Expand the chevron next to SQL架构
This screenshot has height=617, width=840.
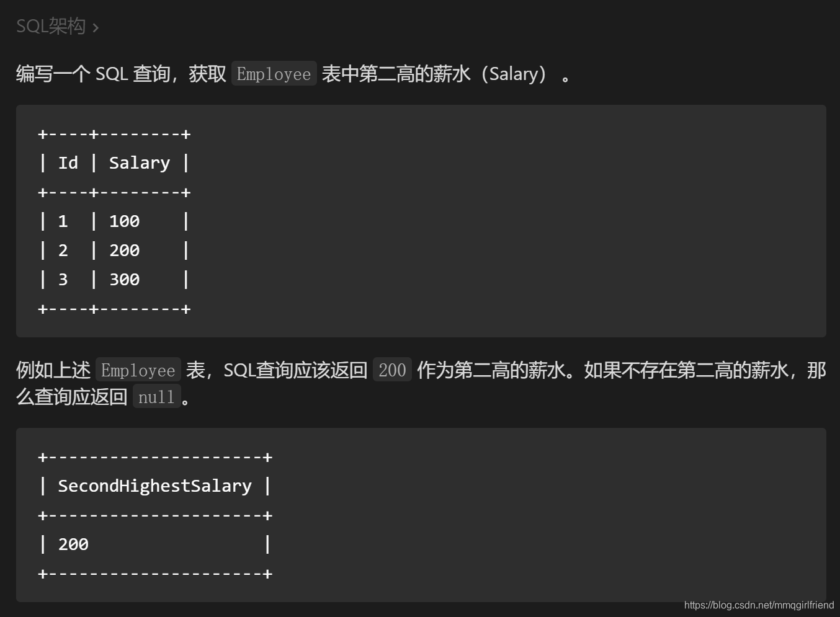pyautogui.click(x=95, y=27)
